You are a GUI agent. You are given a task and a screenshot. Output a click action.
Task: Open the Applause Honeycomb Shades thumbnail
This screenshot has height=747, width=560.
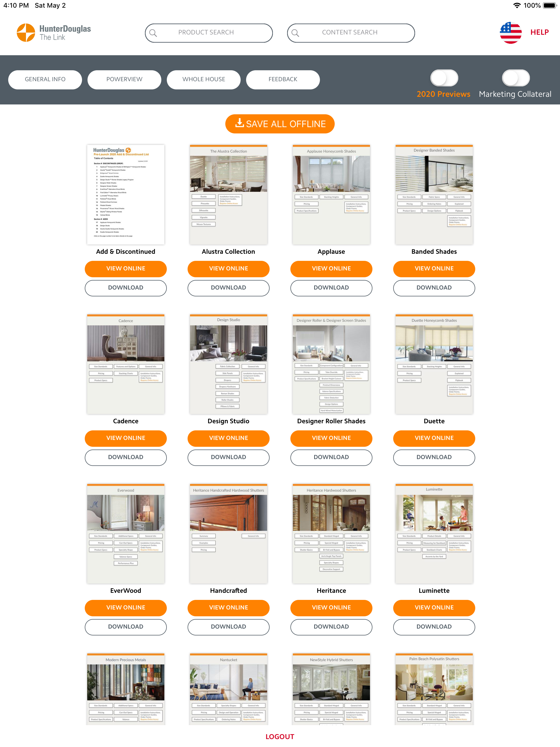(331, 194)
